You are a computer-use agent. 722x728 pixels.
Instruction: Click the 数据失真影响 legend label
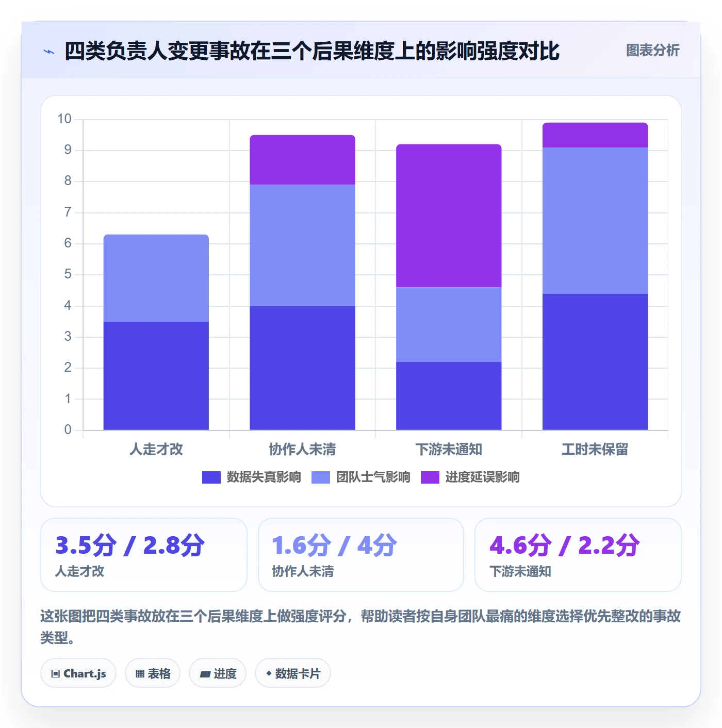(264, 477)
